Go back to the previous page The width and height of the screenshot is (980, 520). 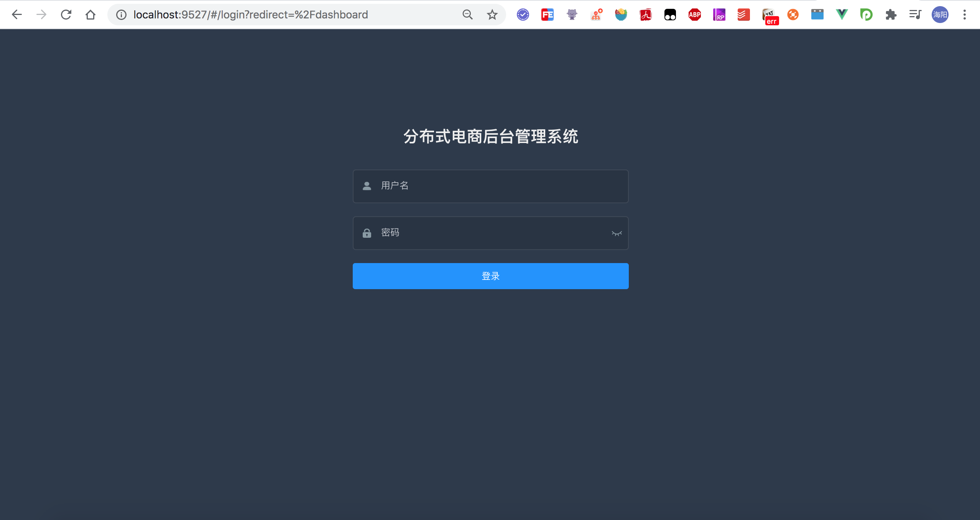pyautogui.click(x=16, y=15)
